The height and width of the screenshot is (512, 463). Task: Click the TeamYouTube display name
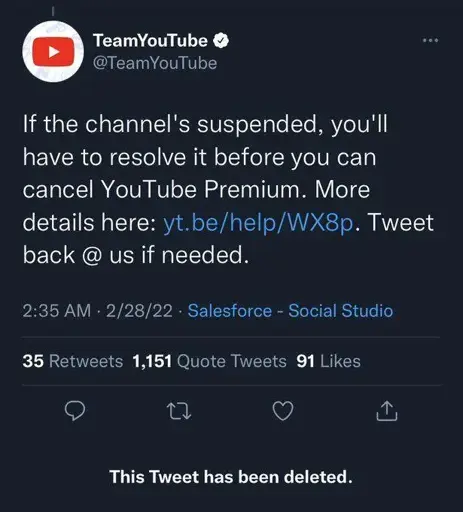coord(150,41)
